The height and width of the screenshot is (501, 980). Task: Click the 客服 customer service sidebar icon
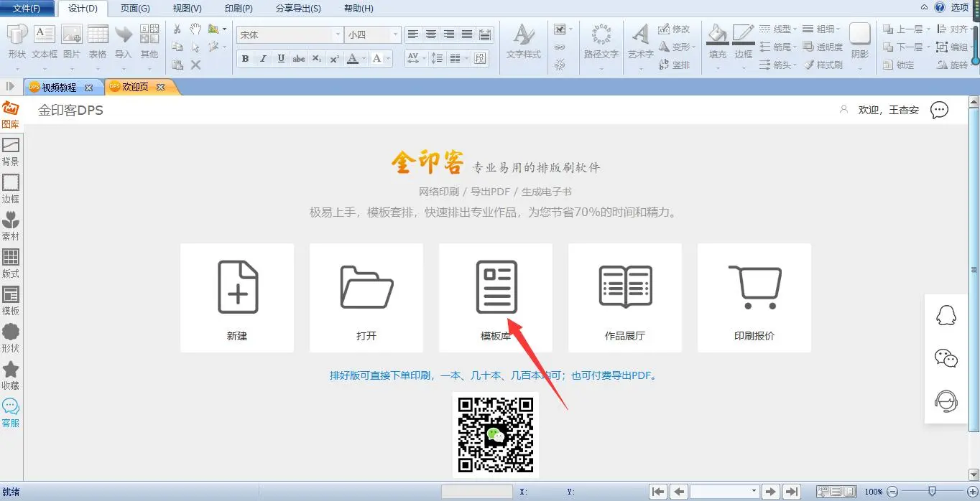(x=11, y=413)
